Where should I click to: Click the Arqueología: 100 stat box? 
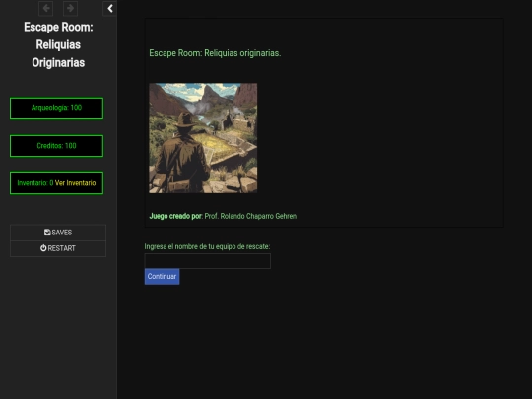coord(57,108)
